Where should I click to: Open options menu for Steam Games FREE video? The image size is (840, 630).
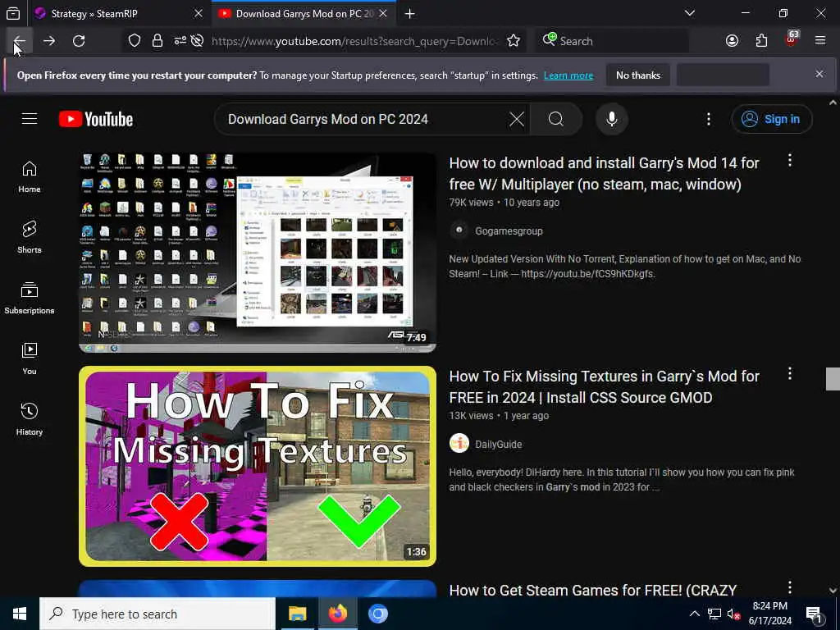(x=790, y=587)
